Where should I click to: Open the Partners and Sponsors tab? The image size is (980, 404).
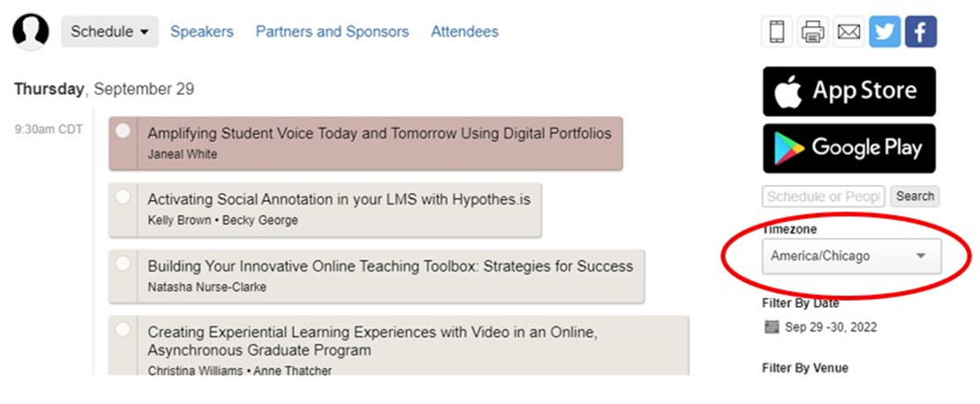[332, 32]
